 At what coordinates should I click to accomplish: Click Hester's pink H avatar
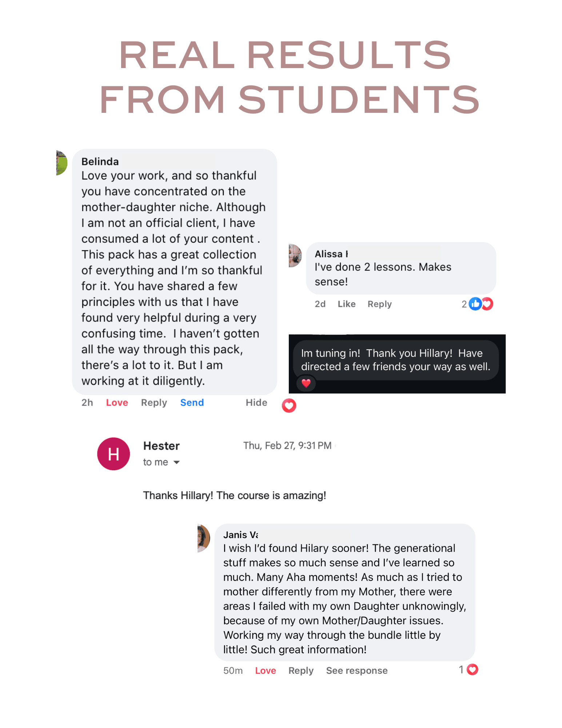click(x=113, y=454)
